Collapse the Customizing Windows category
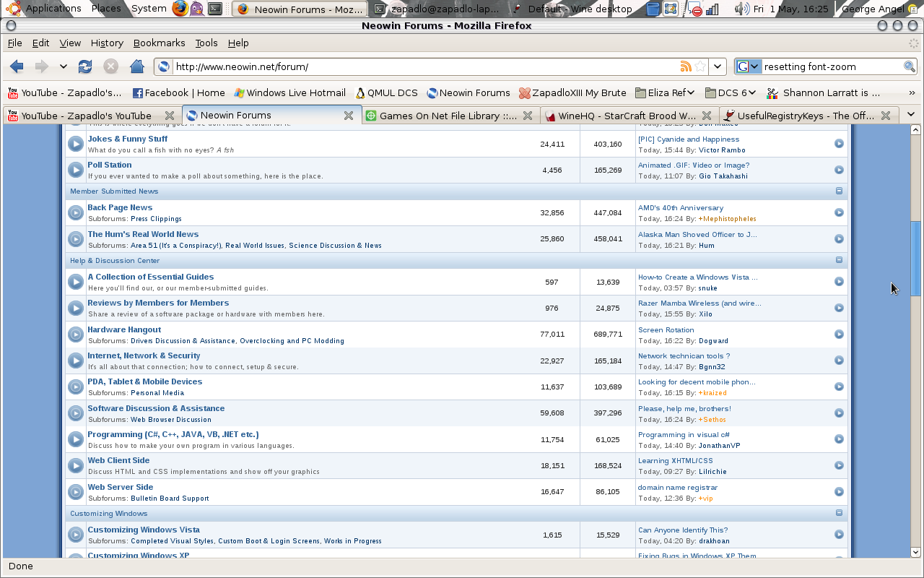 [x=839, y=513]
